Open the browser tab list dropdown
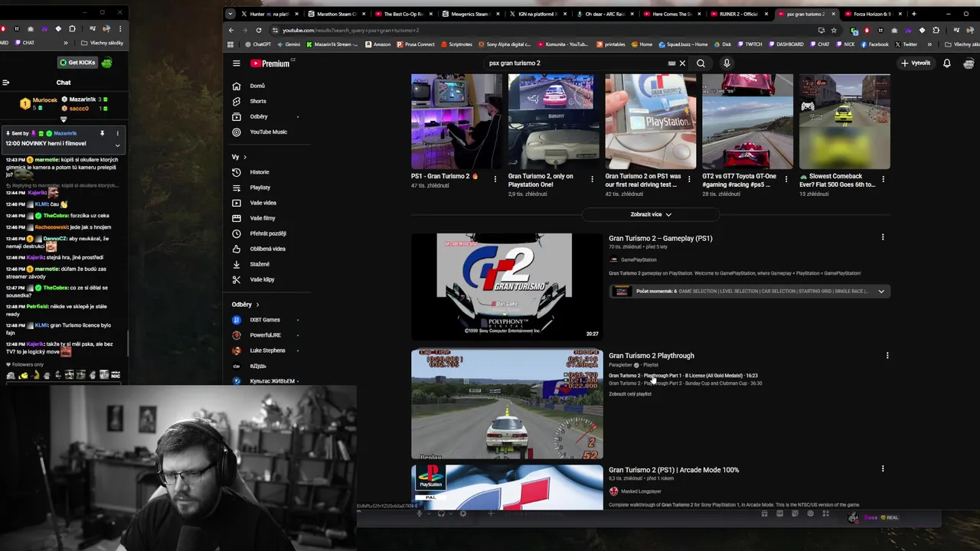 pyautogui.click(x=230, y=14)
